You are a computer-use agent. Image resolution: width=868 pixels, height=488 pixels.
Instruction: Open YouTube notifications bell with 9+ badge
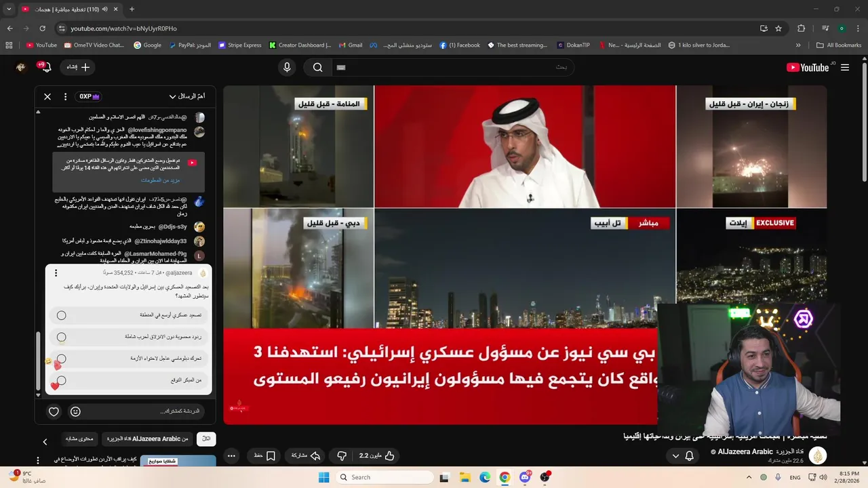click(45, 67)
